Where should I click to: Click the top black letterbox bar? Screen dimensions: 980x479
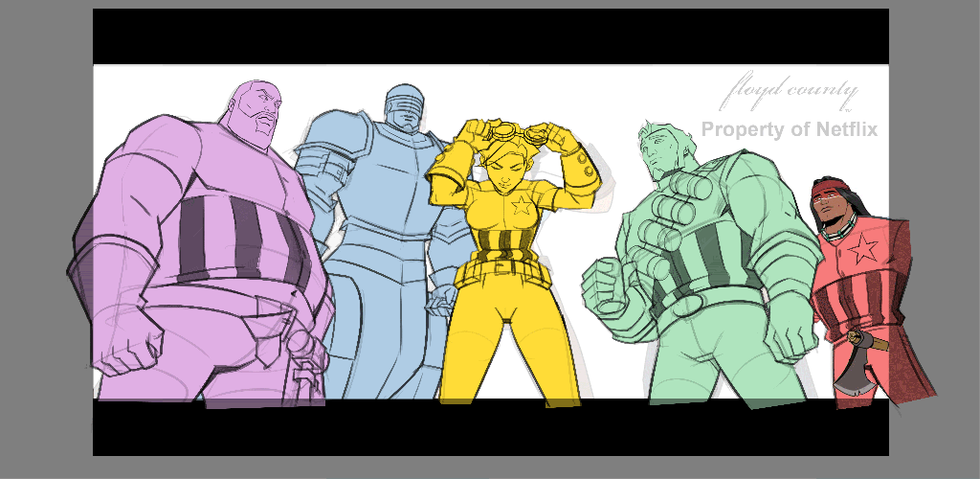pyautogui.click(x=490, y=36)
